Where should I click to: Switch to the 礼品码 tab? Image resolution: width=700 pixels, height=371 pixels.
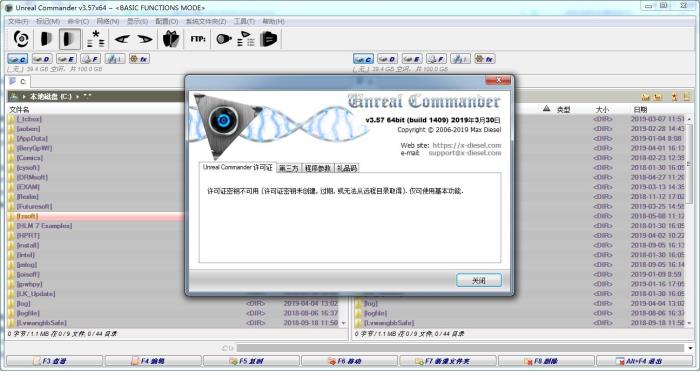(x=346, y=168)
